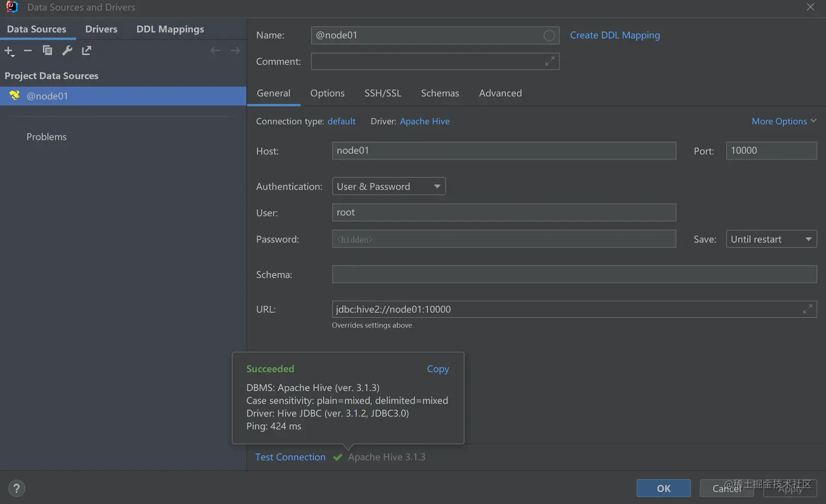This screenshot has width=826, height=504.
Task: Remove the selected data source with the minus icon
Action: click(28, 50)
